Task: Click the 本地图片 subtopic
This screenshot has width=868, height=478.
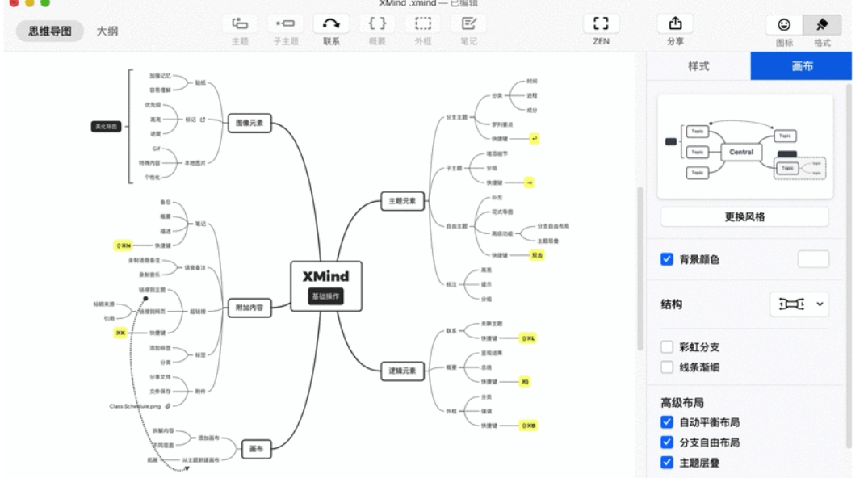Action: click(195, 163)
